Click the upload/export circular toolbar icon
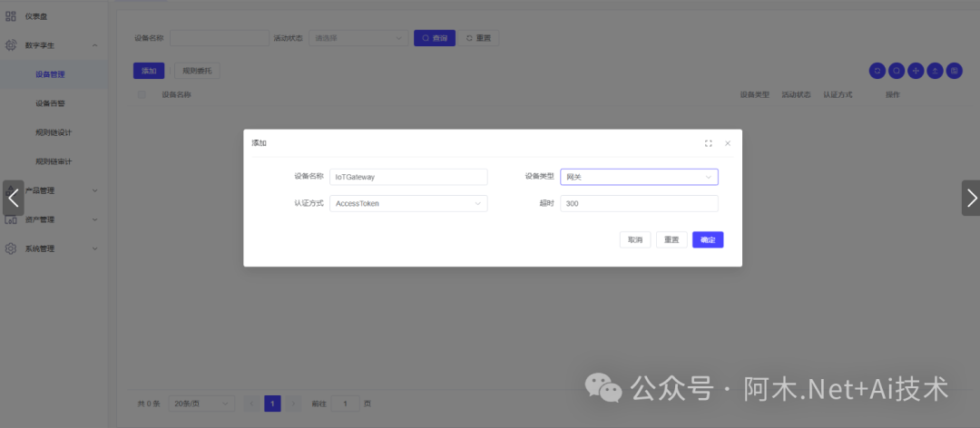This screenshot has height=428, width=980. pos(935,71)
